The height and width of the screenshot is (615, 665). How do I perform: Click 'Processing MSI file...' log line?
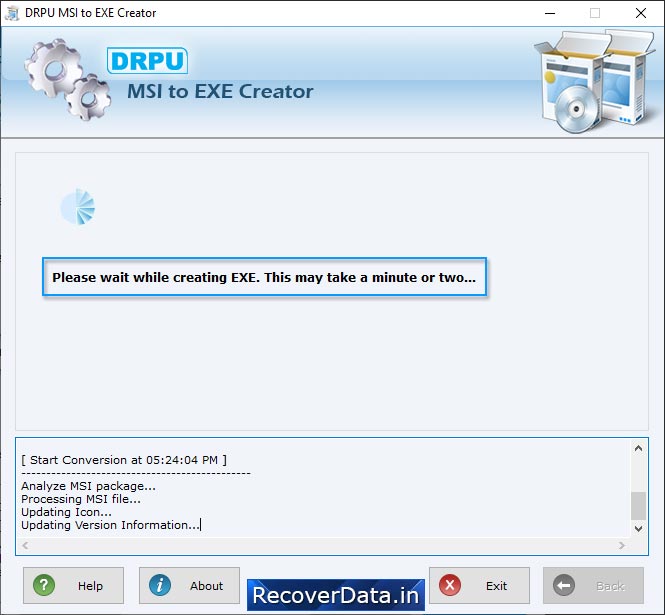pos(81,499)
